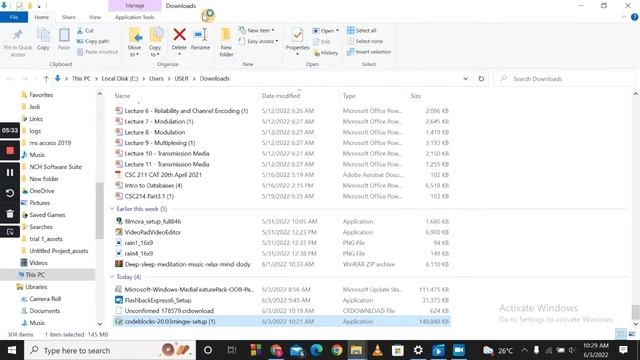Open Settings gear on the taskbar
The height and width of the screenshot is (360, 640).
[x=418, y=350]
